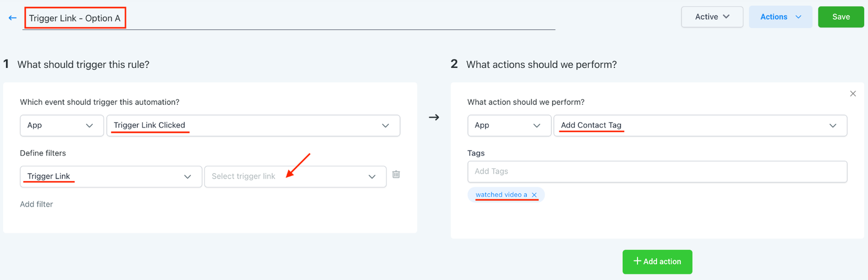Change the 'Add Contact Tag' action dropdown
Image resolution: width=868 pixels, height=280 pixels.
tap(700, 125)
